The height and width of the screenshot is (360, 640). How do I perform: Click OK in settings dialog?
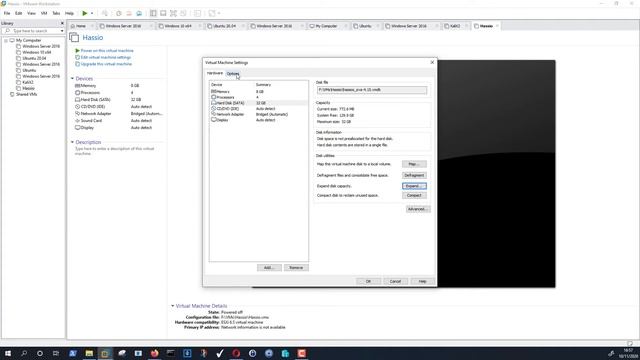coord(368,282)
